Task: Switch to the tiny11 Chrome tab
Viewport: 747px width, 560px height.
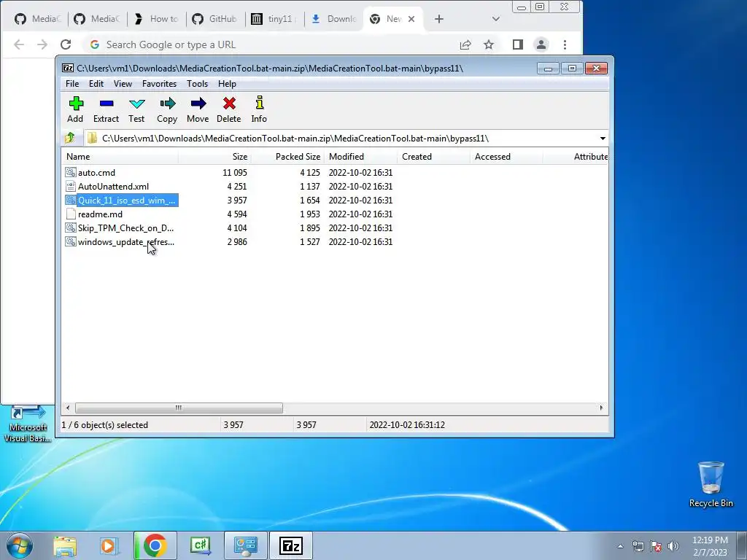Action: 274,19
